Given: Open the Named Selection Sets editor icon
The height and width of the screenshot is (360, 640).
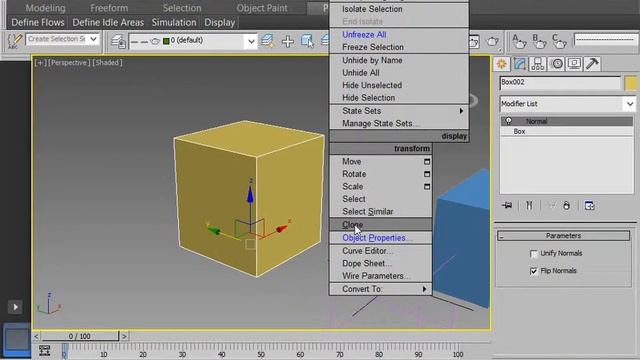Looking at the screenshot, I should [x=15, y=41].
